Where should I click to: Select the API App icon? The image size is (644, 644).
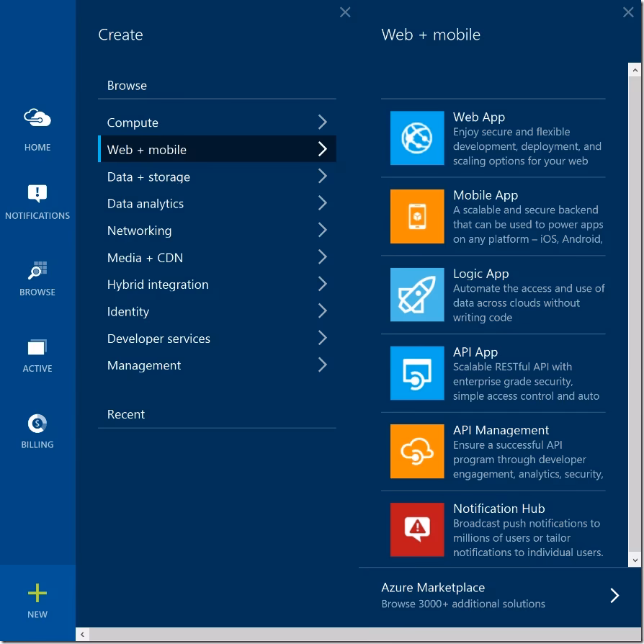click(417, 373)
